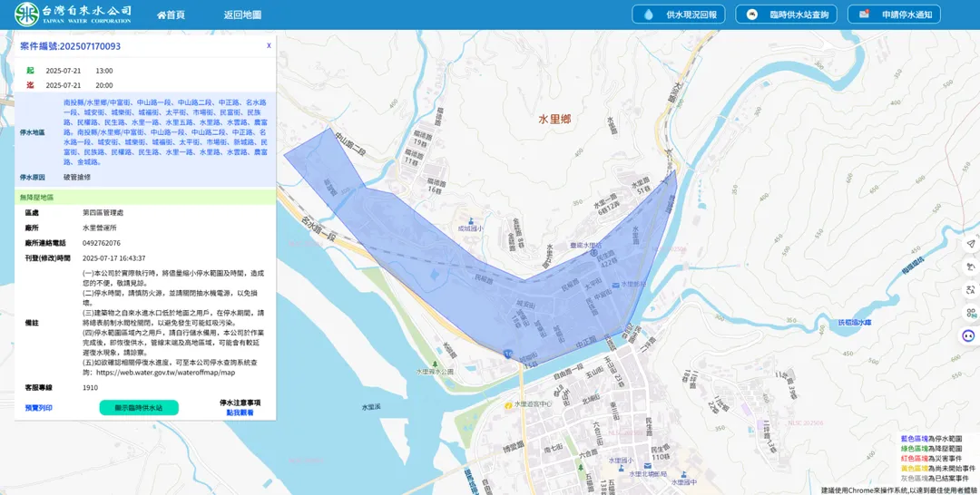Click the 水里鄉 township label on map
980x495 pixels.
tap(554, 120)
